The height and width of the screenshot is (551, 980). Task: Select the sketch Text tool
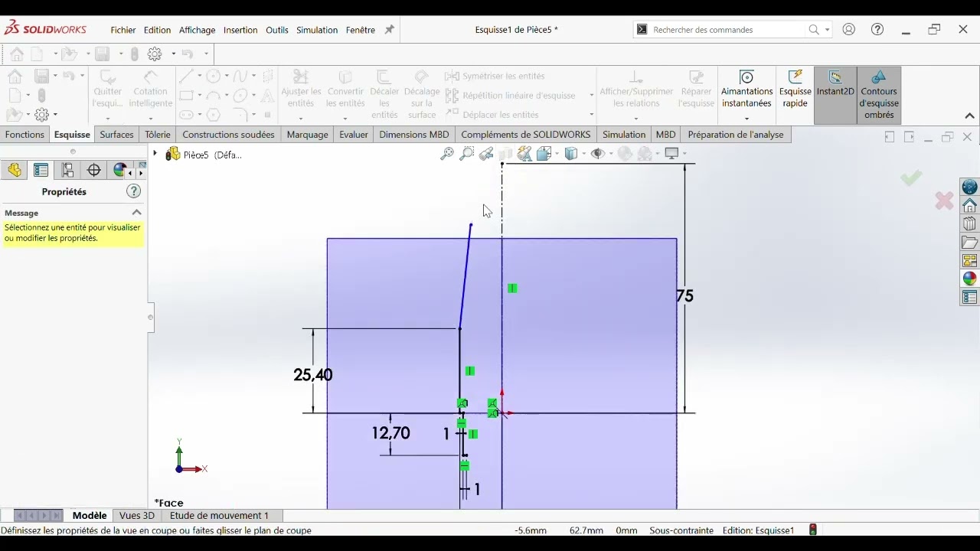[x=267, y=96]
